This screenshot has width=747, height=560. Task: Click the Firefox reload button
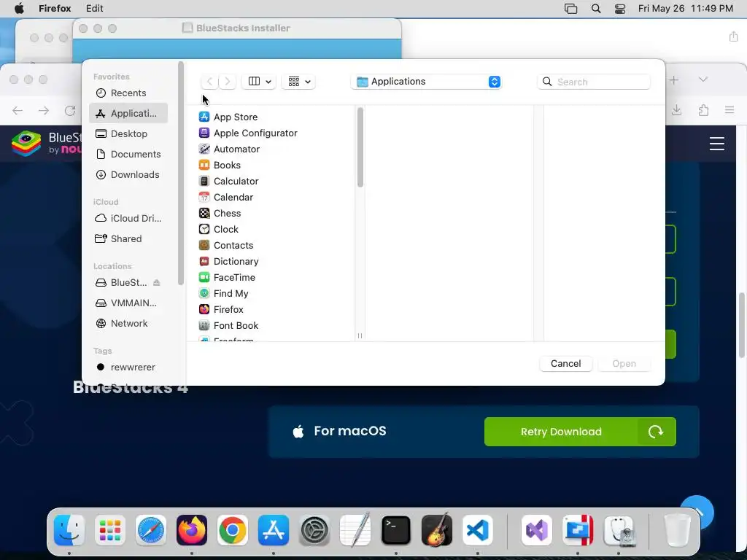tap(70, 111)
